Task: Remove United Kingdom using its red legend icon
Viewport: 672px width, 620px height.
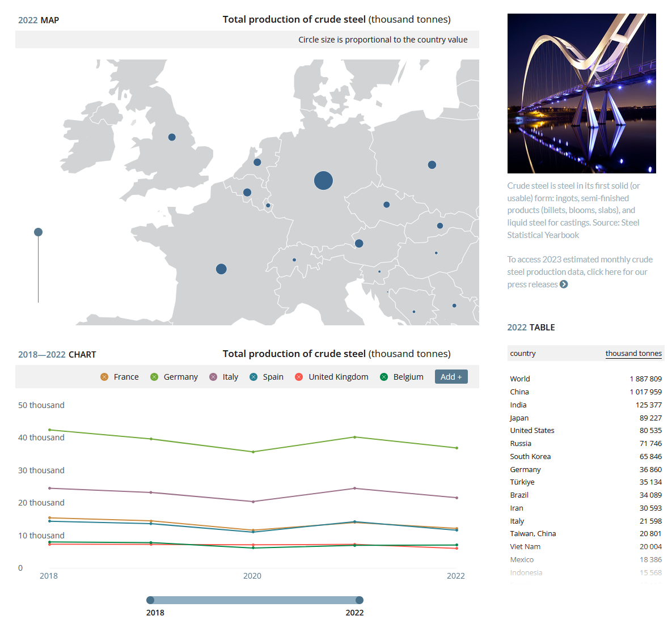Action: (299, 377)
